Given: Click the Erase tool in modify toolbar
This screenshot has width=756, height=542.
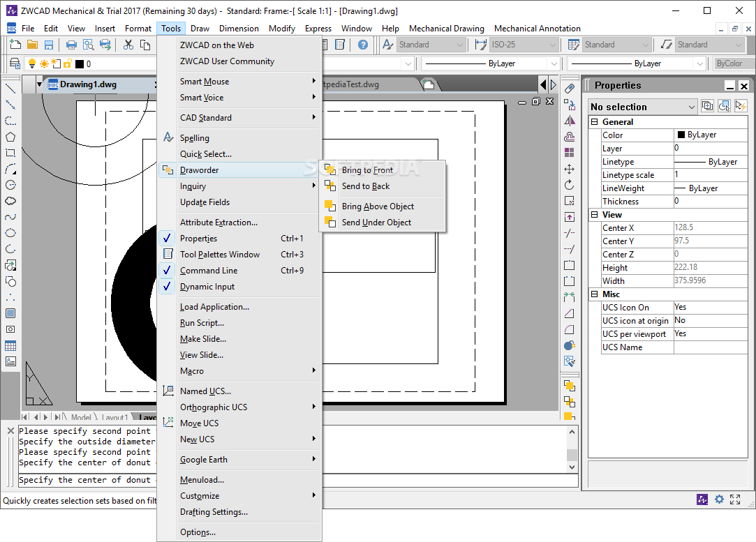Looking at the screenshot, I should [x=570, y=89].
